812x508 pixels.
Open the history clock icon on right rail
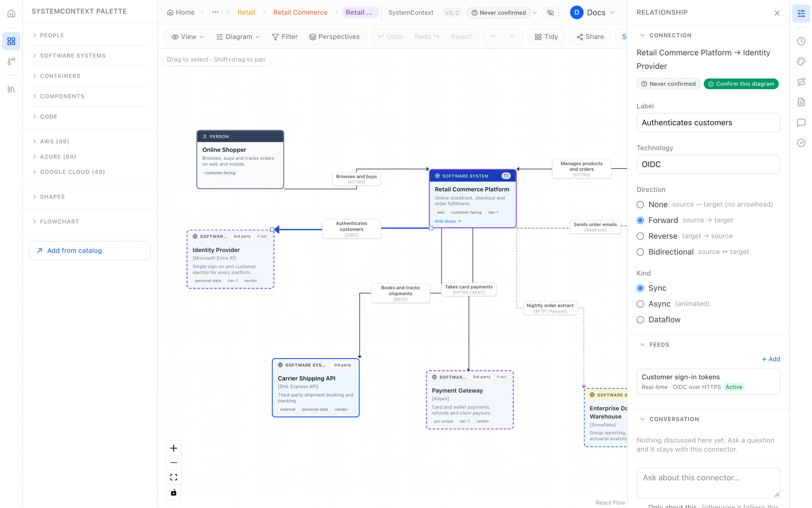coord(801,41)
